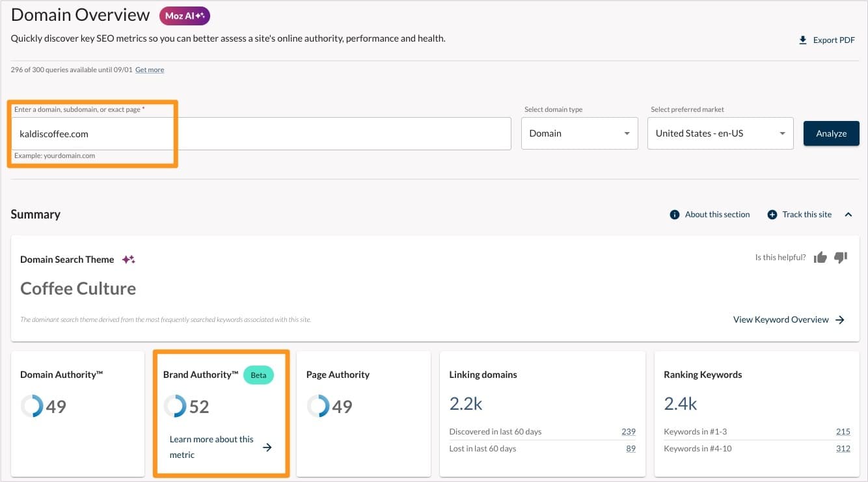
Task: Click the arrow beside Learn more about this metric
Action: point(267,447)
